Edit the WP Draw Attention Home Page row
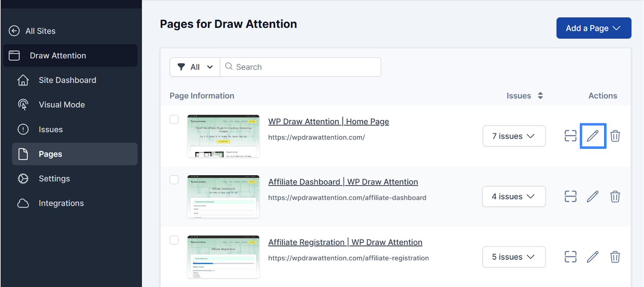 593,136
